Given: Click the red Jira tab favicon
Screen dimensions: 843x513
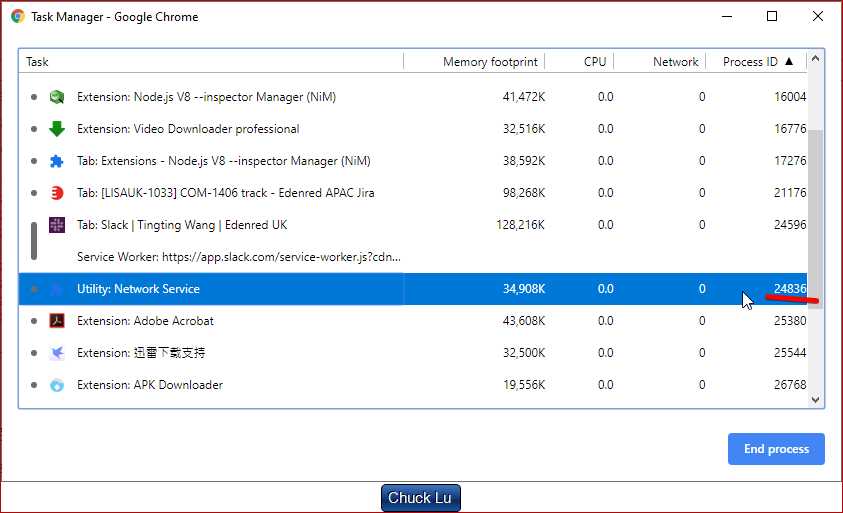Looking at the screenshot, I should click(x=57, y=193).
